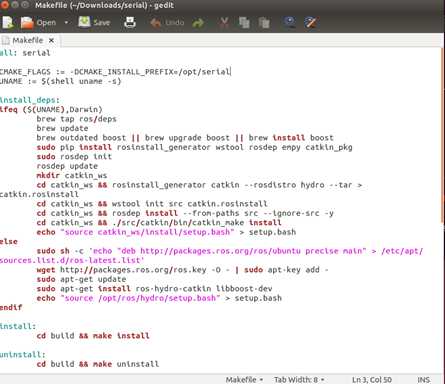Click the 'install_deps:' target line
The image size is (445, 384).
[x=30, y=100]
